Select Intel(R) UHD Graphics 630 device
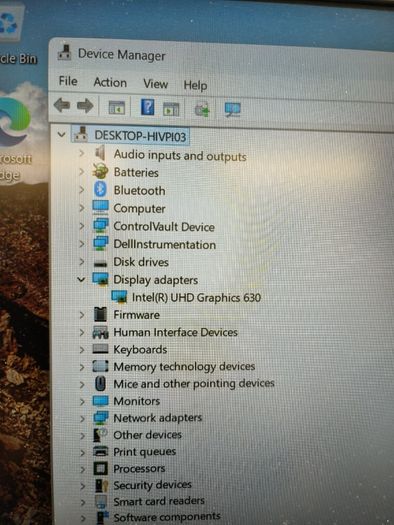Image resolution: width=394 pixels, height=525 pixels. pyautogui.click(x=196, y=298)
